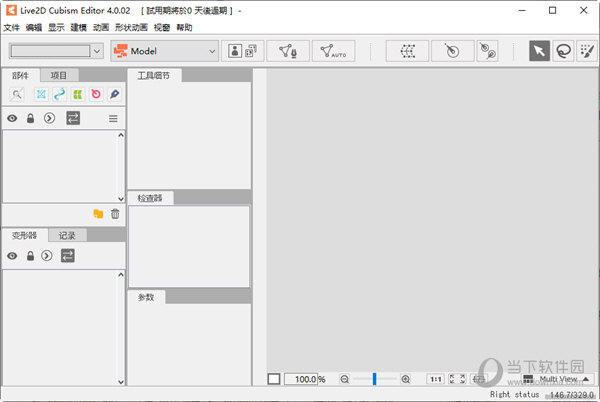Click the 检查器 panel tab
Screen dimensions: 600x402
coord(150,198)
